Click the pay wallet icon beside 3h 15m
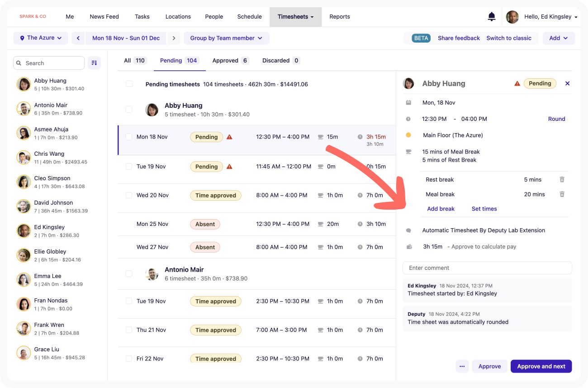This screenshot has width=588, height=388. click(409, 247)
